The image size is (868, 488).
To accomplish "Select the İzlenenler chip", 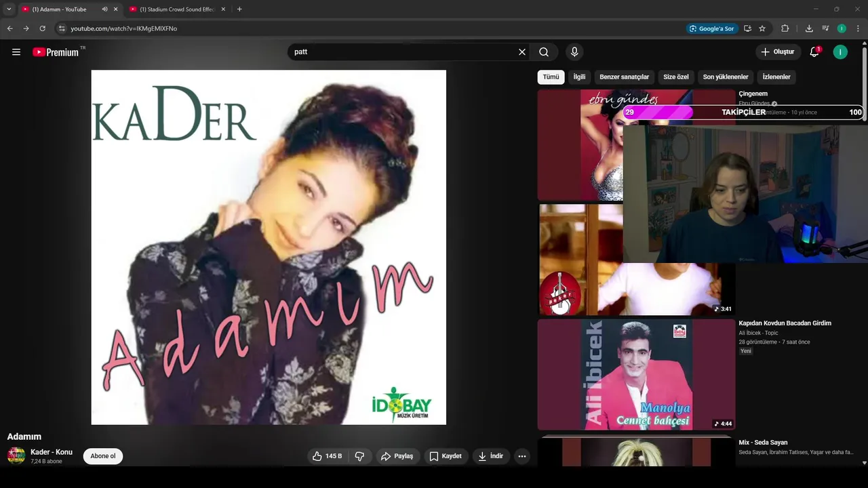I will (776, 77).
